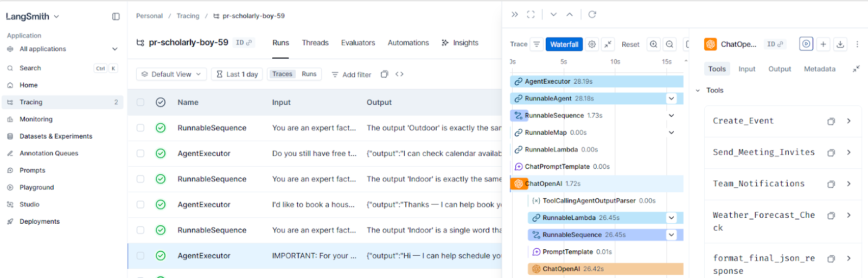Collapse the run detail sections

click(856, 69)
